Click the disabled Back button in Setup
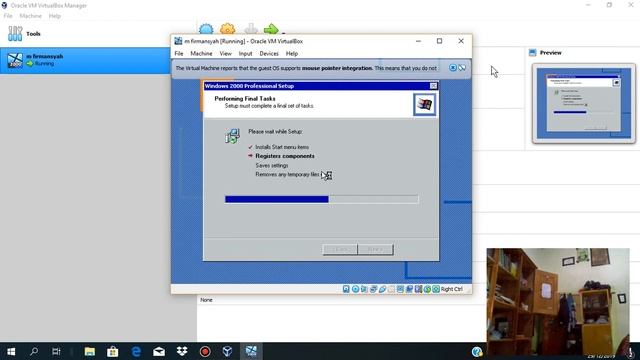Image resolution: width=640 pixels, height=360 pixels. [340, 249]
